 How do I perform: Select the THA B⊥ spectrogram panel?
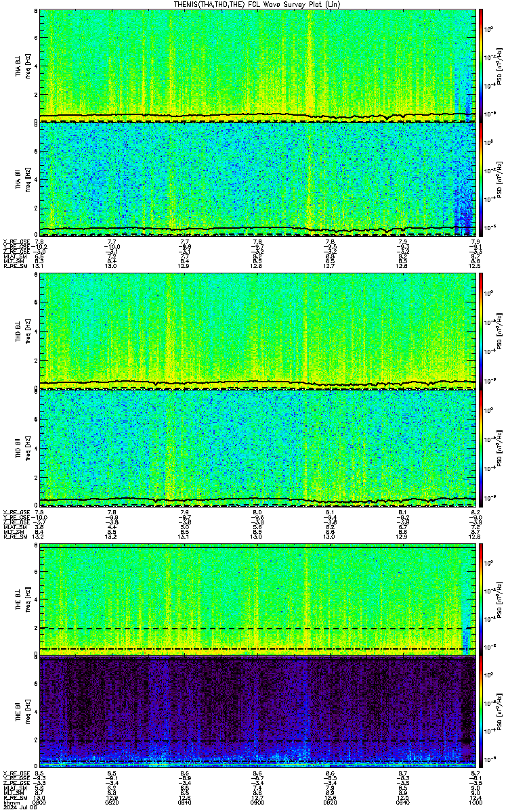tap(257, 65)
